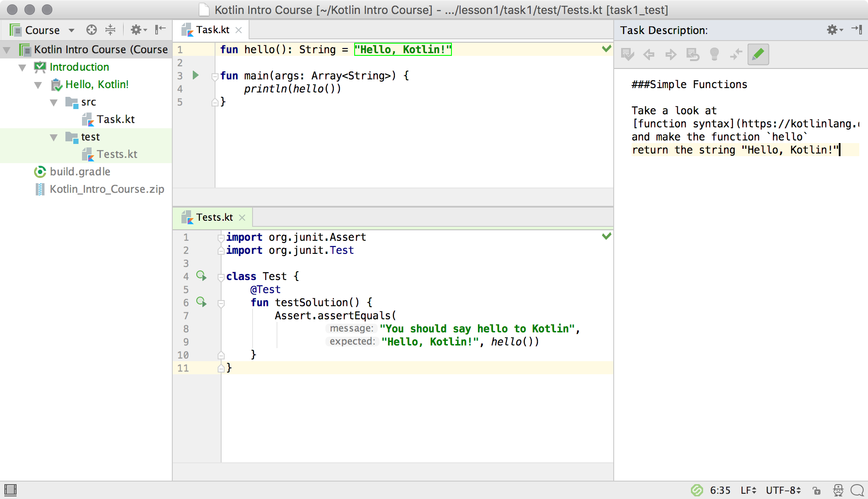This screenshot has height=499, width=868.
Task: Click the test folder label
Action: point(90,137)
